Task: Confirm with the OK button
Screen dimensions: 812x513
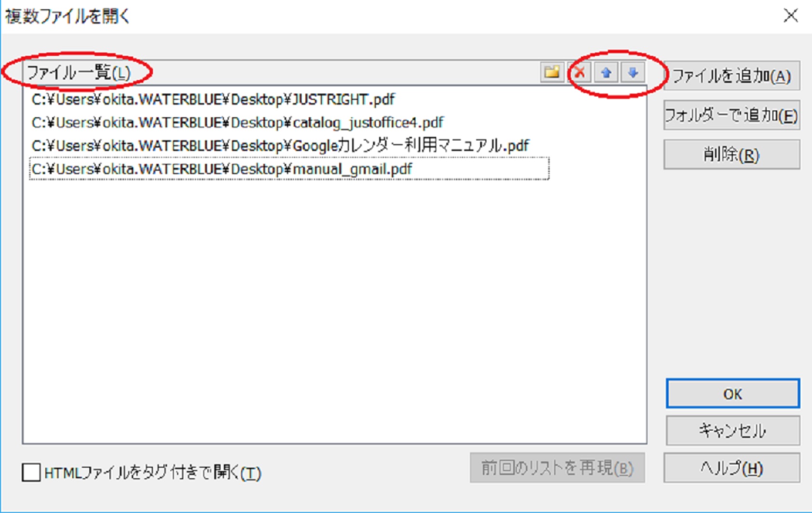Action: click(732, 393)
